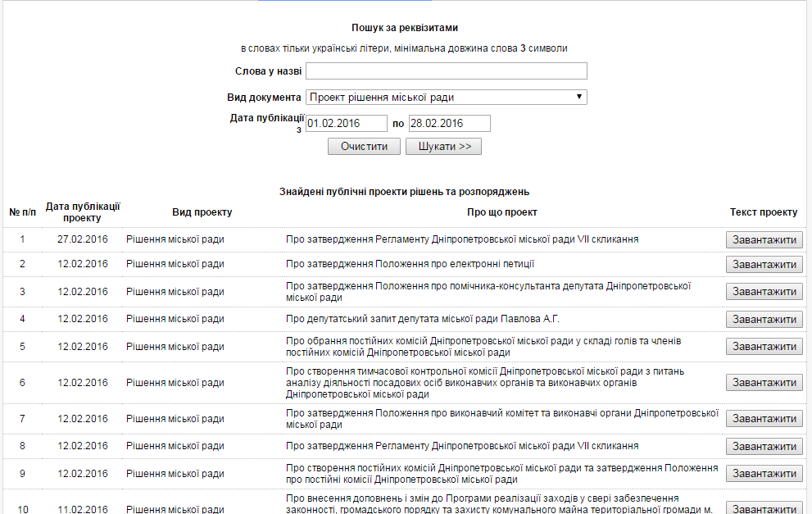Download the temporary control commission project, row 6
The height and width of the screenshot is (514, 812).
pyautogui.click(x=764, y=383)
